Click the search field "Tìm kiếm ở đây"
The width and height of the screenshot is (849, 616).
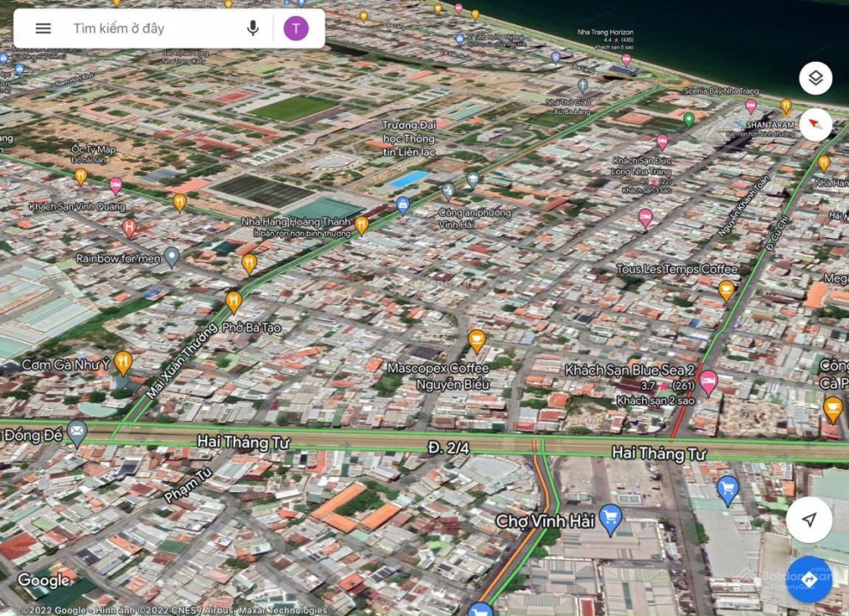[x=146, y=28]
